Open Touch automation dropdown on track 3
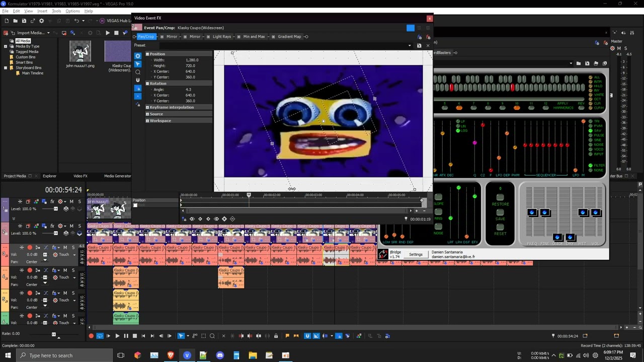 tap(74, 255)
